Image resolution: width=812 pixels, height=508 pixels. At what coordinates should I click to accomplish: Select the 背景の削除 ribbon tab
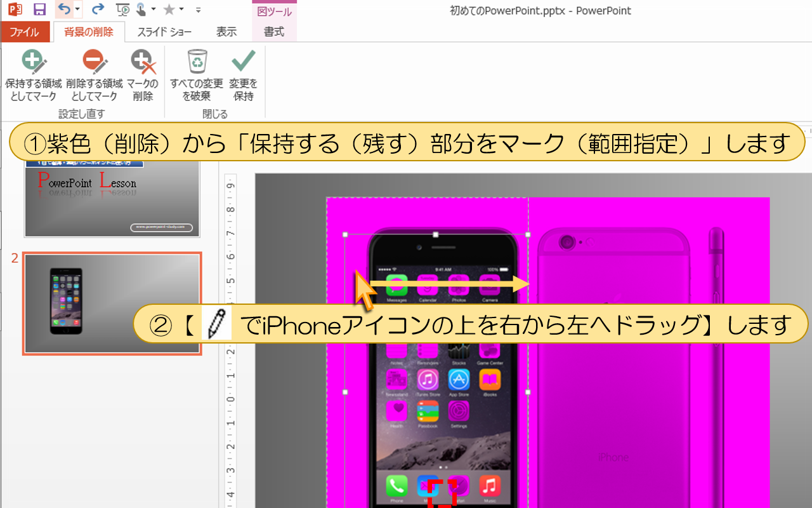coord(89,32)
